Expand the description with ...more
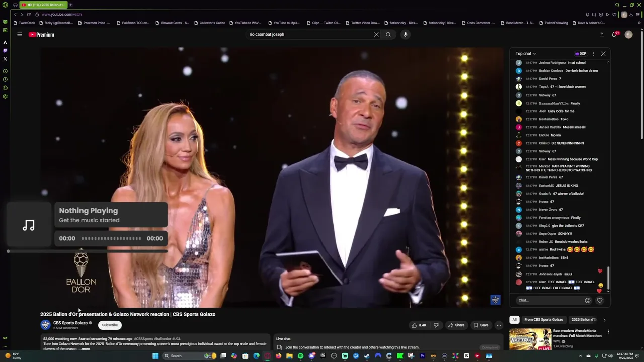This screenshot has width=644, height=362. point(85,349)
